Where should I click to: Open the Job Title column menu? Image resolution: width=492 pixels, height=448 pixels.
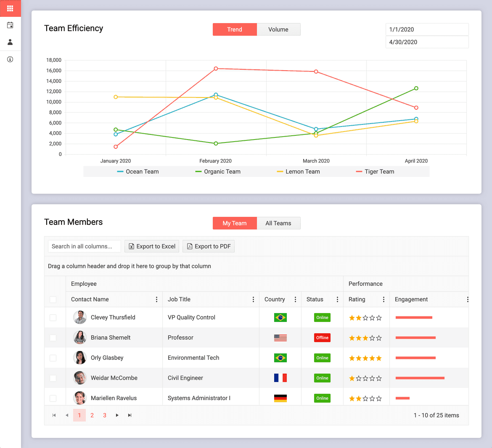pos(253,300)
